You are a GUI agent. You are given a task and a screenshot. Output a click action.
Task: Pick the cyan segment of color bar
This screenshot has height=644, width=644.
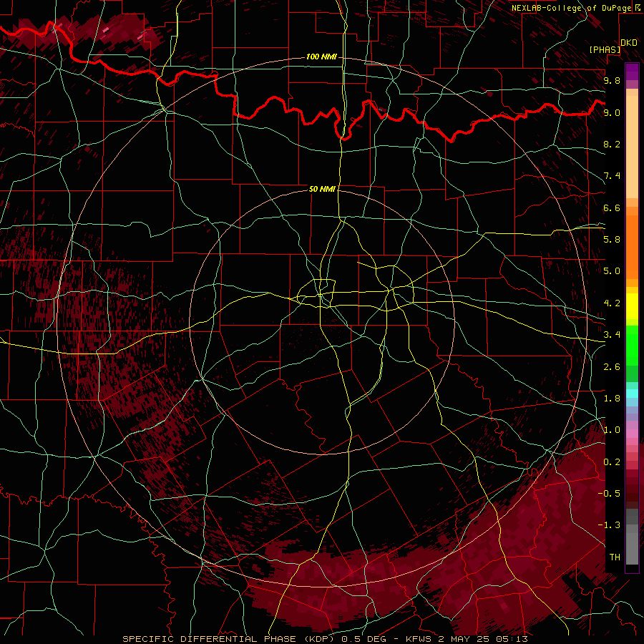[x=632, y=394]
